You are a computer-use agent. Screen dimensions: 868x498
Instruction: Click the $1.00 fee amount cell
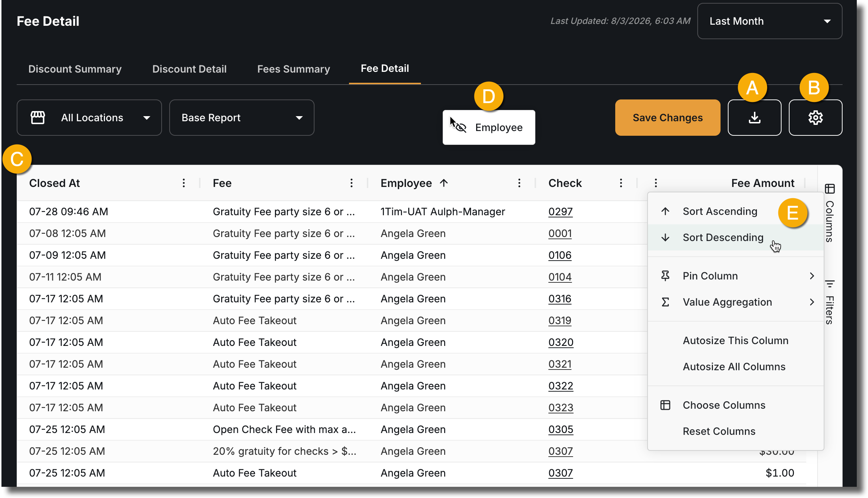(780, 473)
